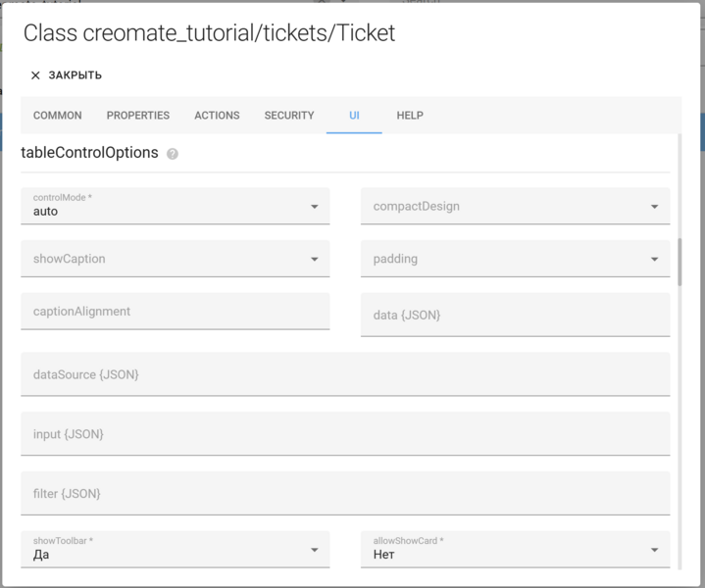Image resolution: width=705 pixels, height=588 pixels.
Task: Click help question mark next to tableControlOptions
Action: coord(173,154)
